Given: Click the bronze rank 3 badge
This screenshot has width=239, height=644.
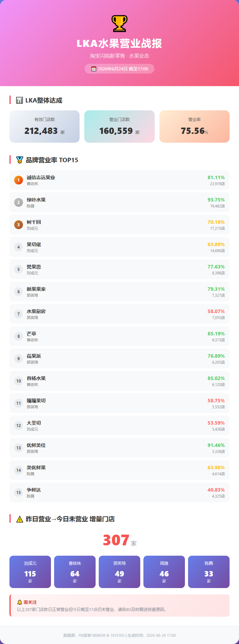Looking at the screenshot, I should (19, 225).
